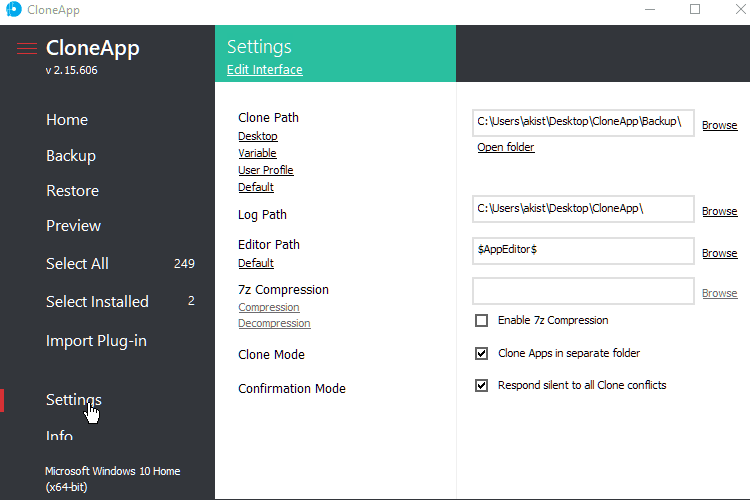Click the Clone Mode label
Viewport: 750px width, 500px height.
271,355
